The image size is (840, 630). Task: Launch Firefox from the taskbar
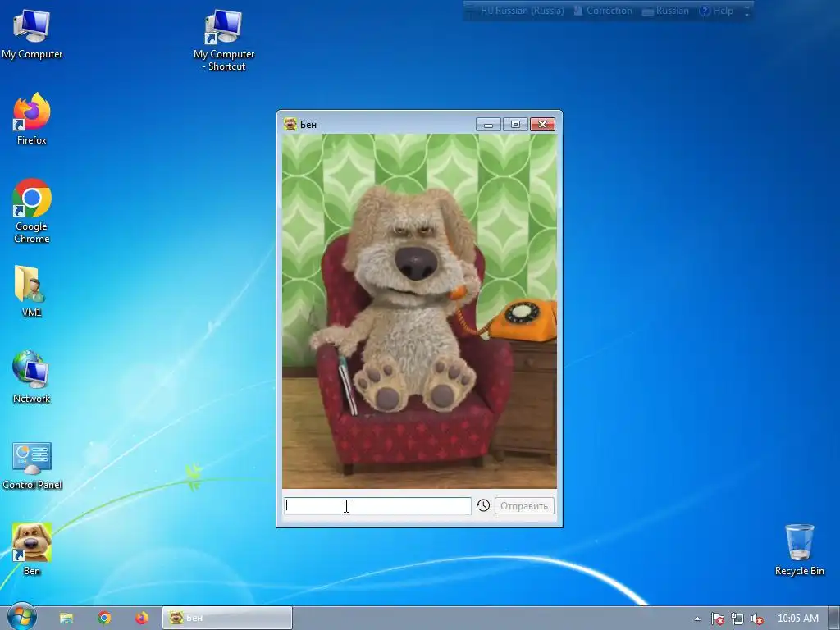coord(142,619)
